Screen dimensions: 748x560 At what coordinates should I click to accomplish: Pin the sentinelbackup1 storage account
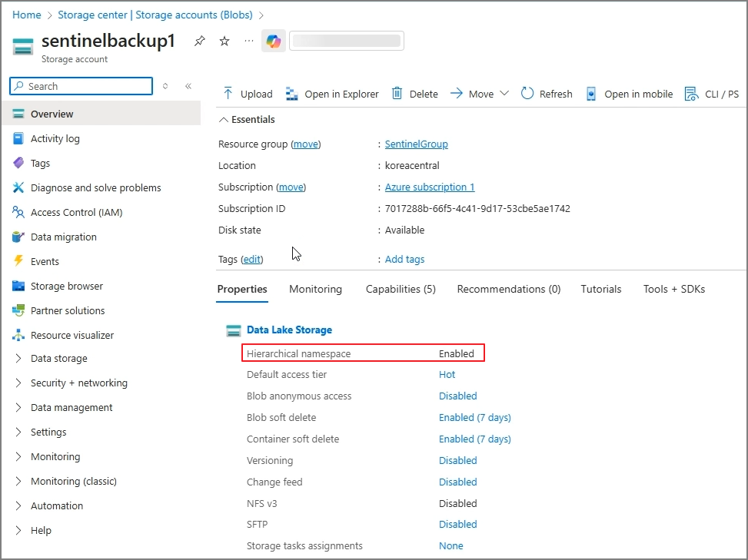[x=200, y=41]
